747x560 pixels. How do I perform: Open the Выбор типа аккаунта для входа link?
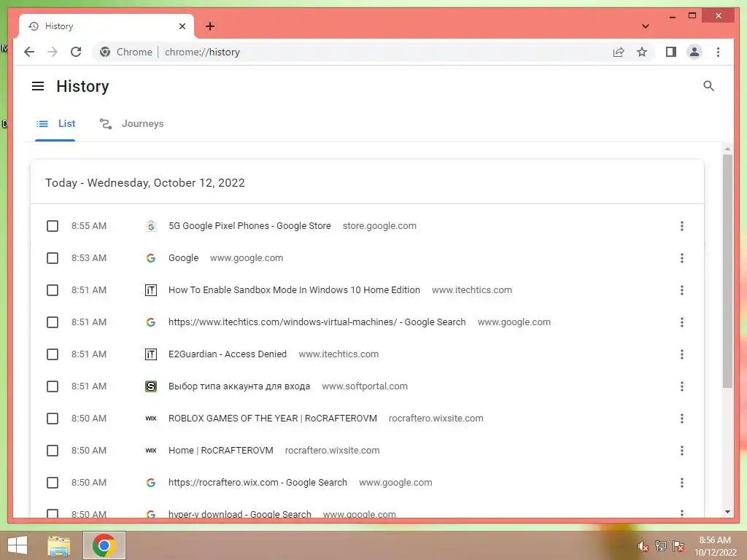[239, 386]
